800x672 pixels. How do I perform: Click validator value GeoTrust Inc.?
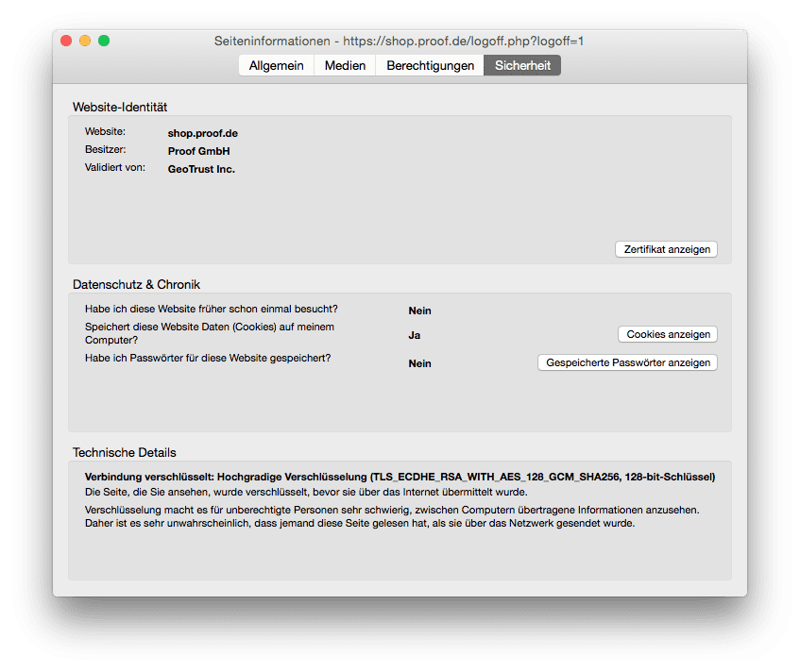tap(201, 169)
